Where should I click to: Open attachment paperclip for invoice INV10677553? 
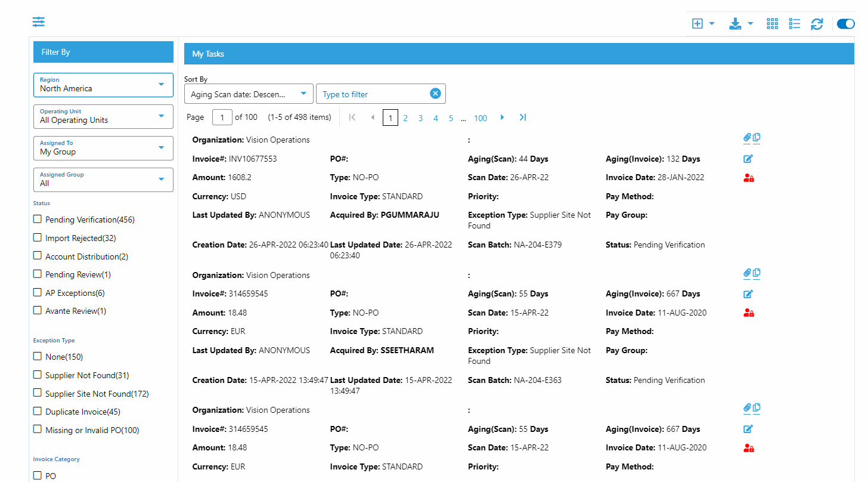pyautogui.click(x=747, y=138)
